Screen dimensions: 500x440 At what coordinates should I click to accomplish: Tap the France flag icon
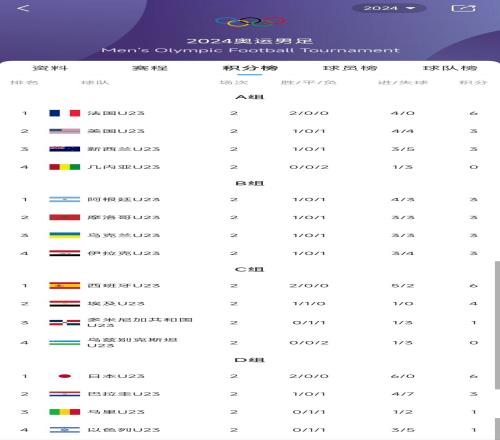click(65, 113)
